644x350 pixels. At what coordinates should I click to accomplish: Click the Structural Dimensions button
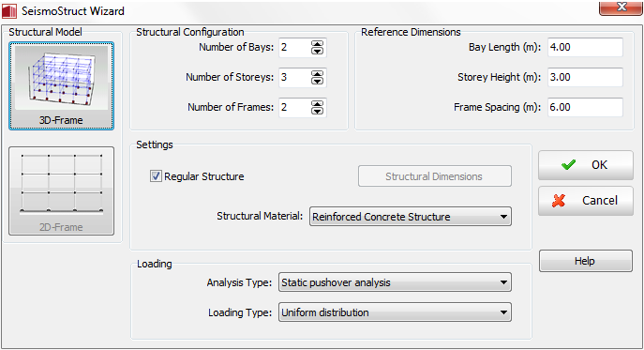coord(435,176)
